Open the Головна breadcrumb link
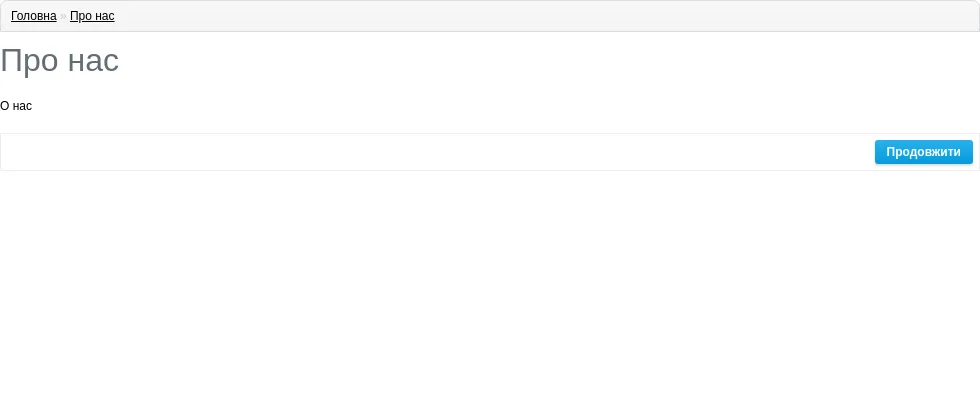The image size is (980, 400). pos(34,16)
